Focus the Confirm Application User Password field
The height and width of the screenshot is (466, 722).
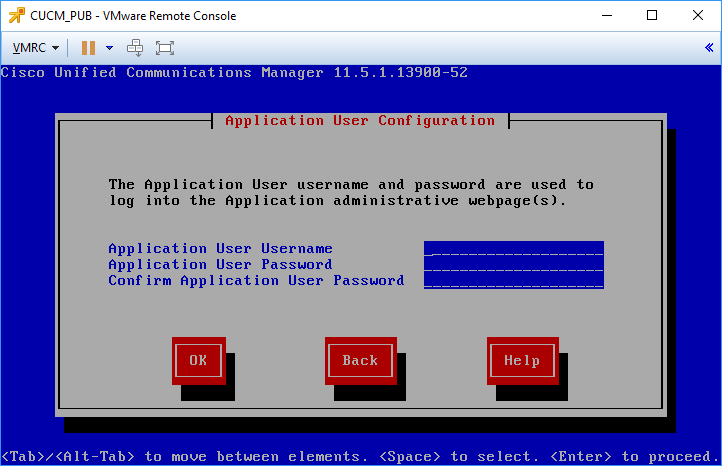pos(513,281)
